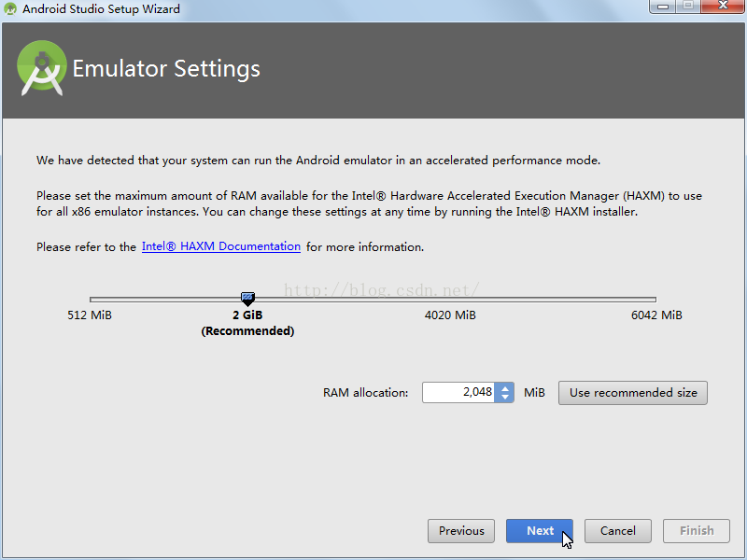Click the Android Studio logo in header
The height and width of the screenshot is (560, 747).
click(x=42, y=68)
